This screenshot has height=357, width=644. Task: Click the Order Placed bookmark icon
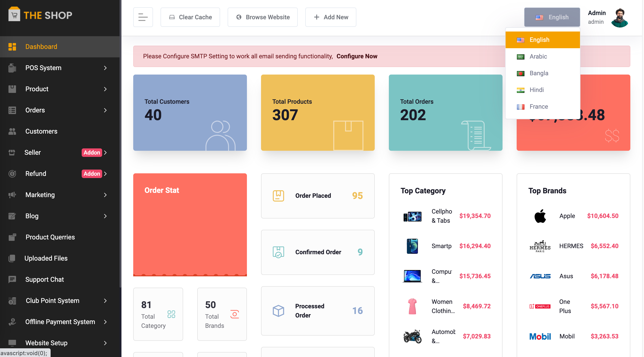tap(278, 196)
